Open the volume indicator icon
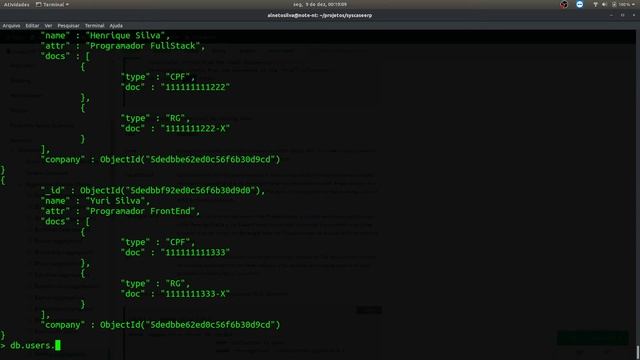The height and width of the screenshot is (360, 640). pyautogui.click(x=604, y=4)
